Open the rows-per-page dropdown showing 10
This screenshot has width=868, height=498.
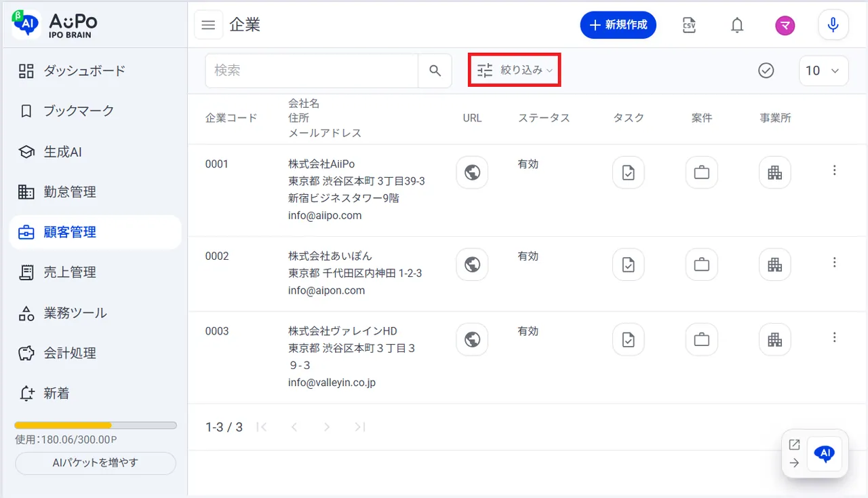823,71
